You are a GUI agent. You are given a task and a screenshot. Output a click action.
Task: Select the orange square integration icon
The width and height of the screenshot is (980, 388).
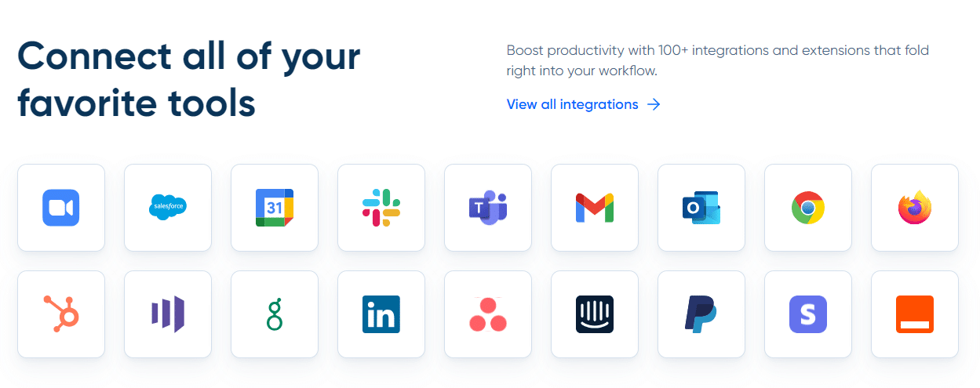(x=915, y=314)
